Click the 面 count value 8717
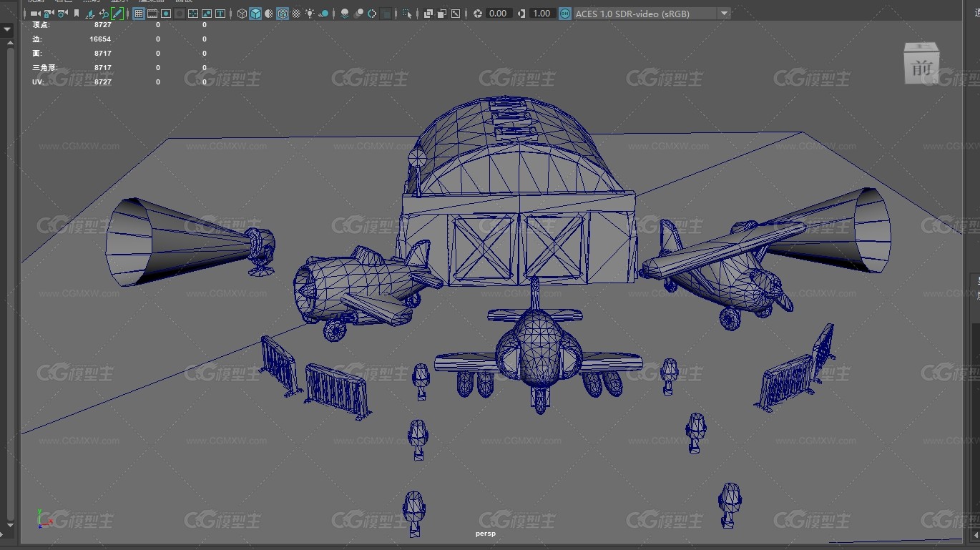The height and width of the screenshot is (550, 980). point(102,54)
